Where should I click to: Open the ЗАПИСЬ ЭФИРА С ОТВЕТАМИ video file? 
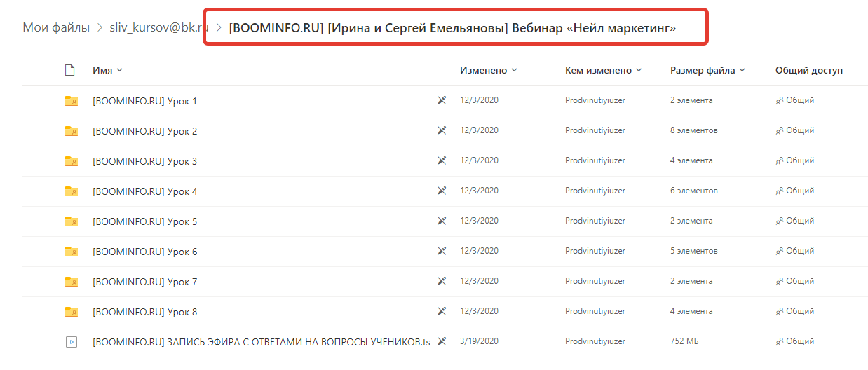[x=262, y=342]
